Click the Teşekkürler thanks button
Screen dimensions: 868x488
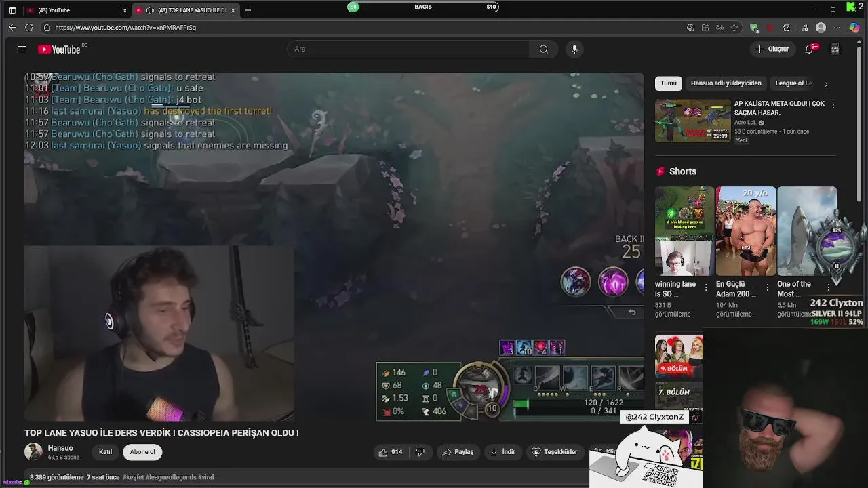555,452
